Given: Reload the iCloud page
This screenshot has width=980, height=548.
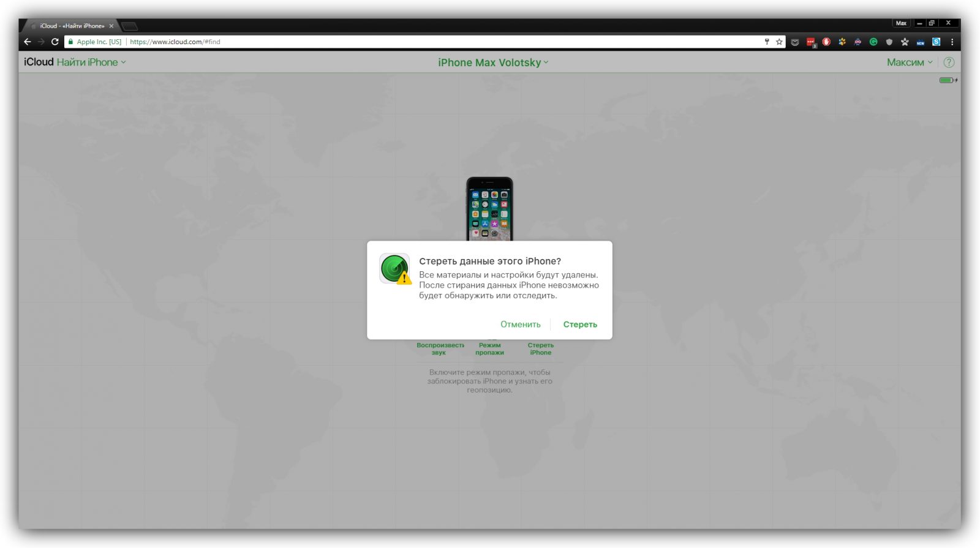Looking at the screenshot, I should [55, 42].
